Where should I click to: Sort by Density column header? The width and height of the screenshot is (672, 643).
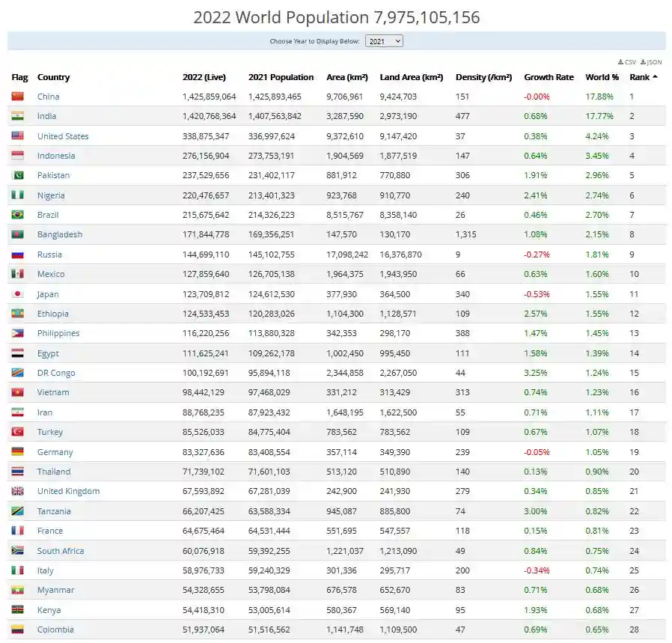[483, 77]
